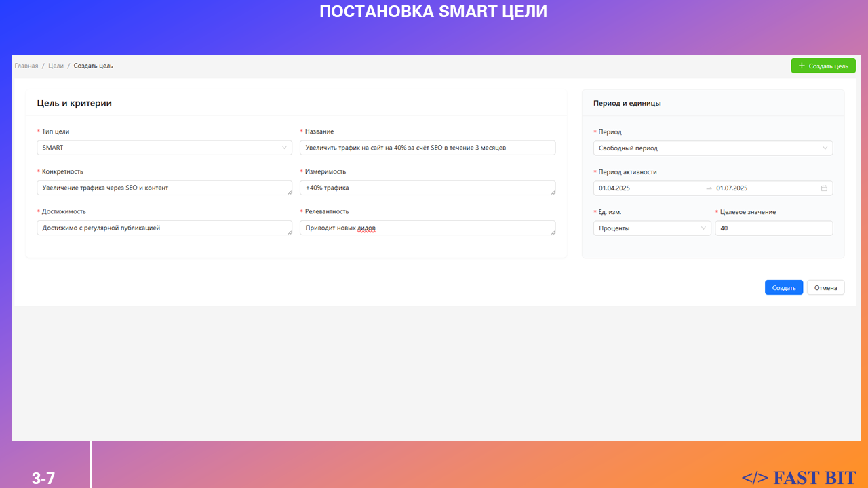Click the Создать цель breadcrumb text

coord(94,66)
